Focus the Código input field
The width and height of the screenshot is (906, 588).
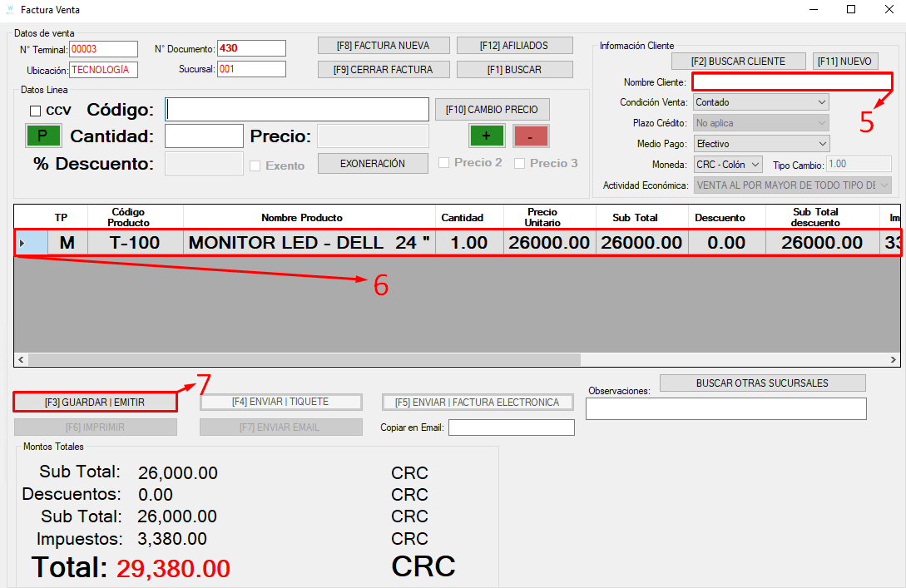click(297, 110)
